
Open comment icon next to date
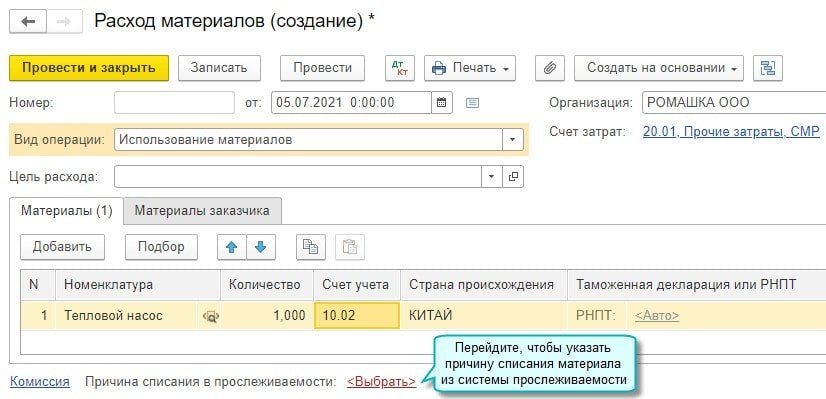473,103
